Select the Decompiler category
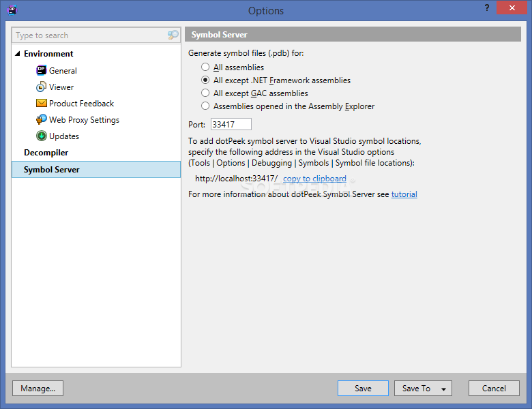This screenshot has width=532, height=409. (x=46, y=153)
